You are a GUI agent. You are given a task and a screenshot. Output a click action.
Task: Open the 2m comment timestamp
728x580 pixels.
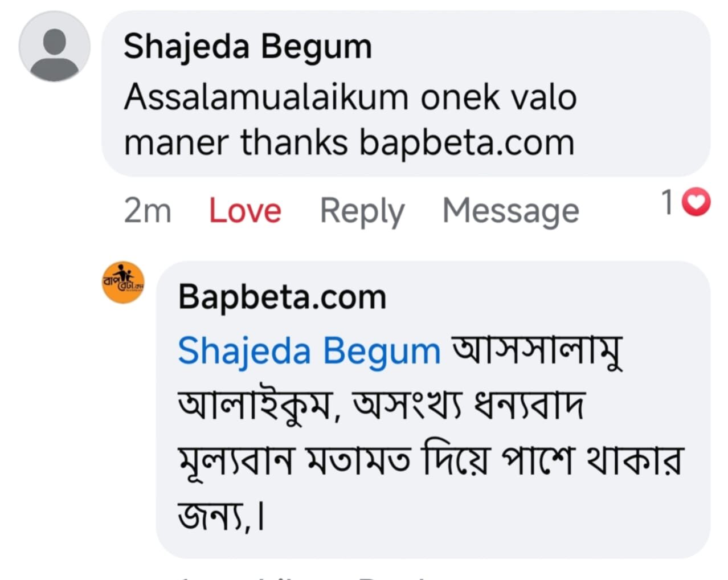coord(147,211)
